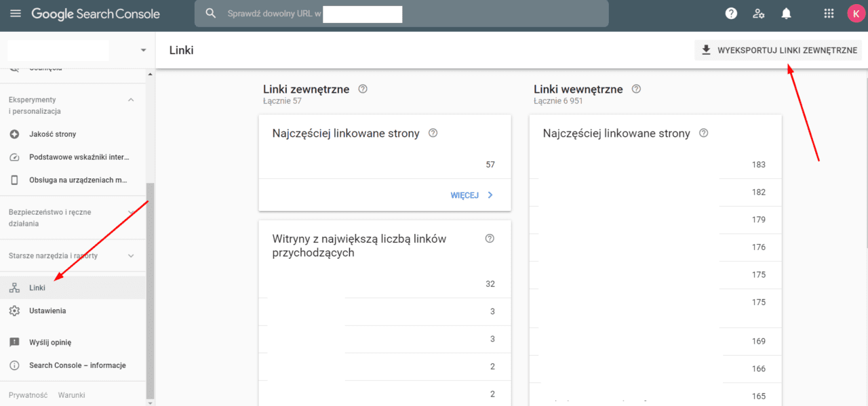Collapse Eksperymenty i personalizacja section
The image size is (868, 406).
click(130, 100)
